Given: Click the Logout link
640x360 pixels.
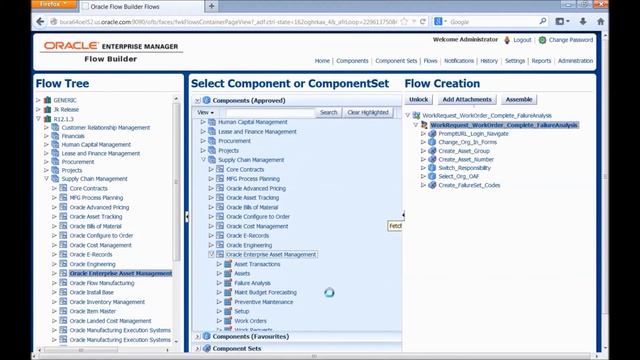Looking at the screenshot, I should (522, 40).
